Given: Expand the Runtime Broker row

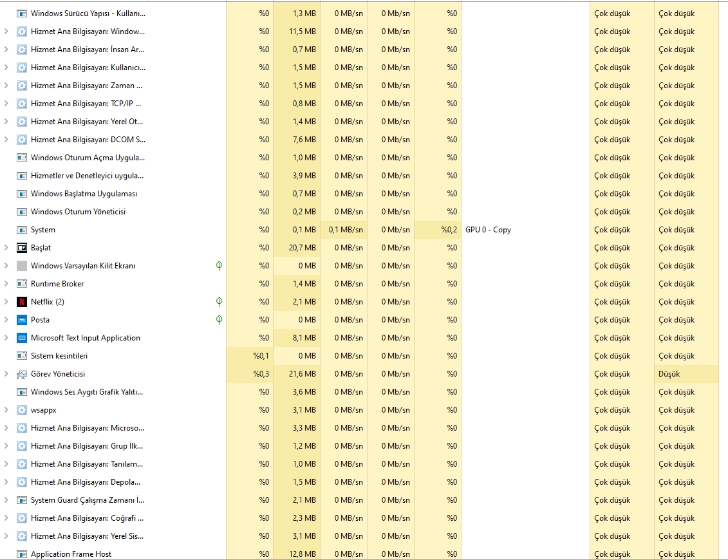Looking at the screenshot, I should click(x=6, y=284).
